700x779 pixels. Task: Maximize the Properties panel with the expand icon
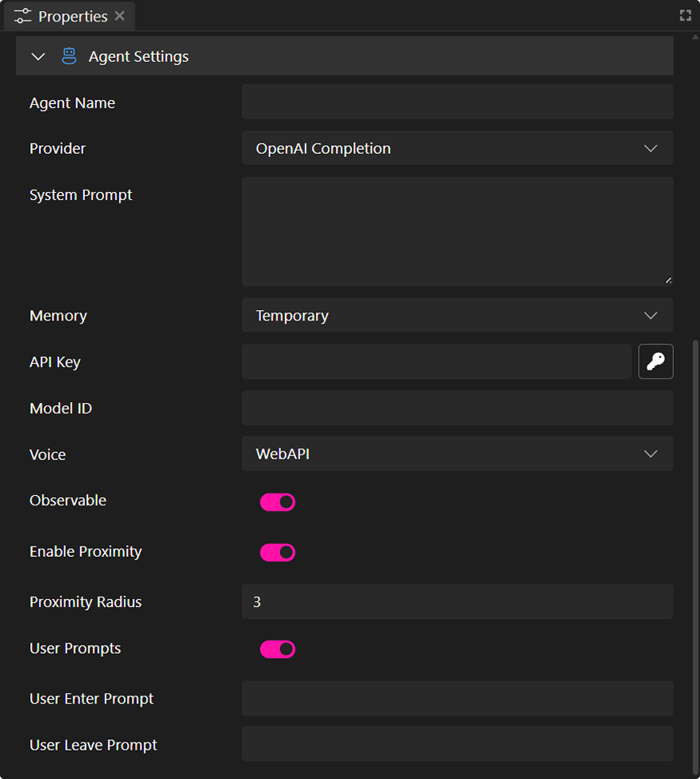(685, 16)
